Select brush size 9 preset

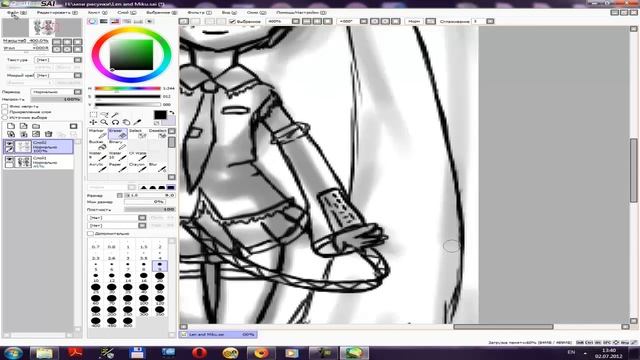tap(160, 267)
